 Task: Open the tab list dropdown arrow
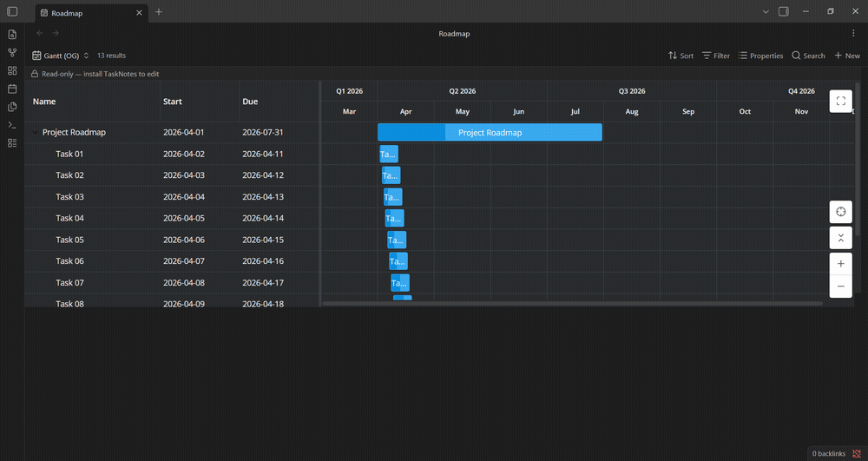[x=766, y=11]
